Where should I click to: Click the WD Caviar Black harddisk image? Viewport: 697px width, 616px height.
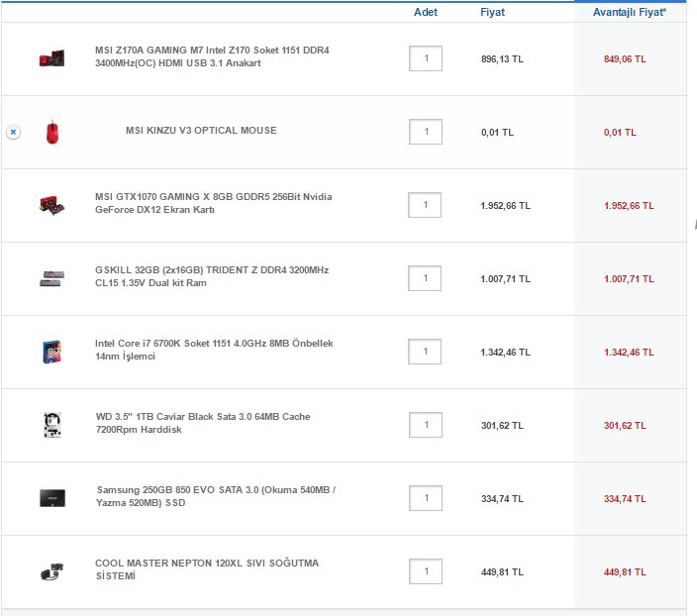click(51, 425)
